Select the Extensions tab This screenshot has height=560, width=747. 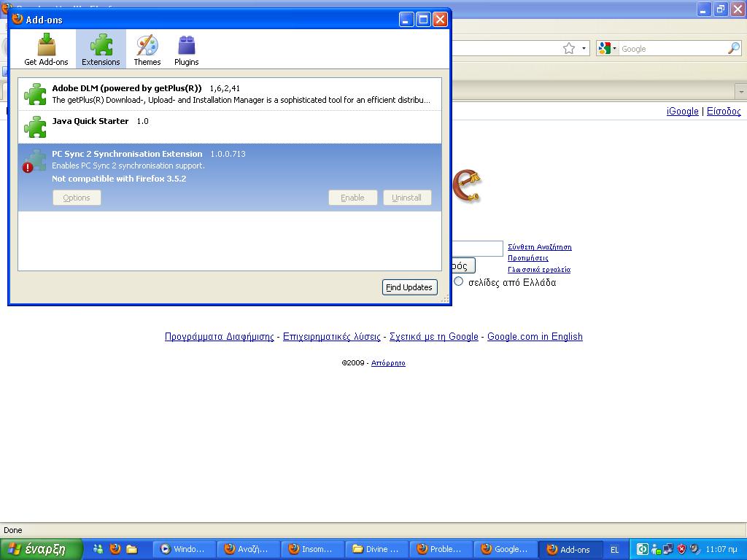tap(101, 49)
